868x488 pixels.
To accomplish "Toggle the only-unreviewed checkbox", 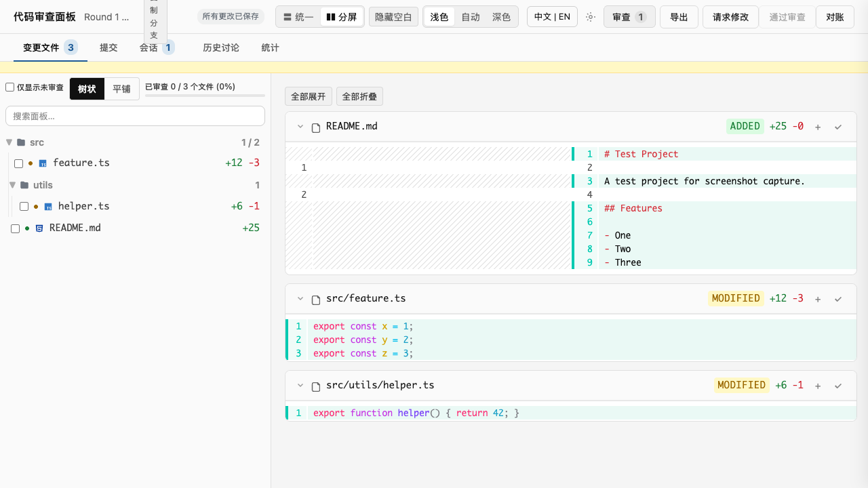I will pos(10,87).
